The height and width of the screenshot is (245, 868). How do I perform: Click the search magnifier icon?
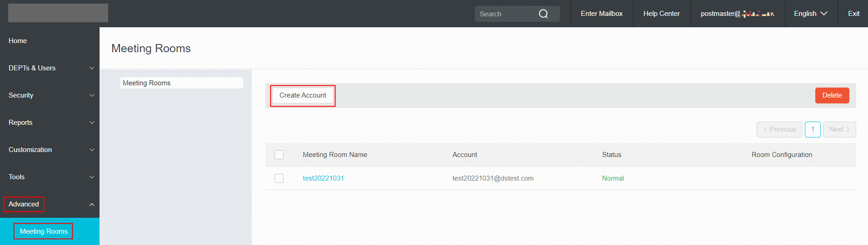pos(543,14)
